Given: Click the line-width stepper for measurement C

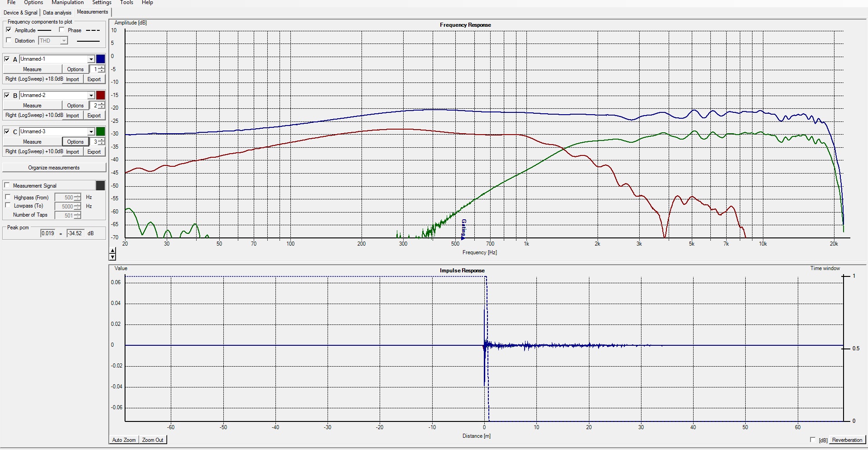Looking at the screenshot, I should click(x=101, y=142).
